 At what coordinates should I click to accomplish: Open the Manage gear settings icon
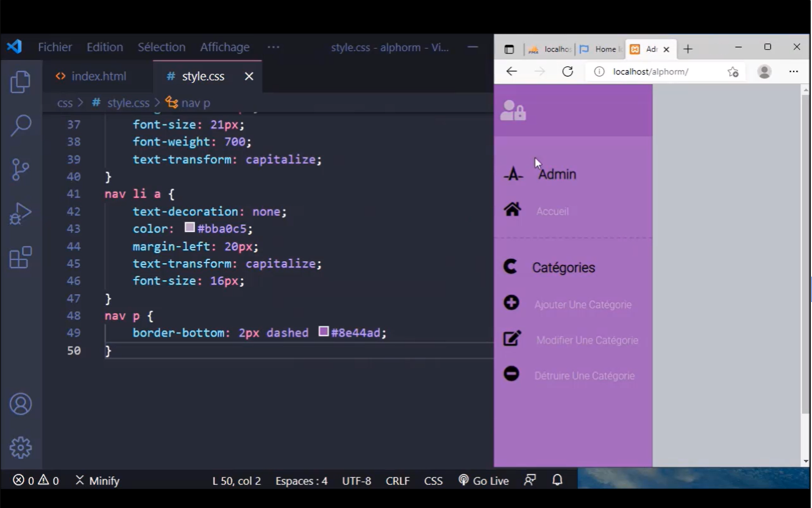click(21, 448)
